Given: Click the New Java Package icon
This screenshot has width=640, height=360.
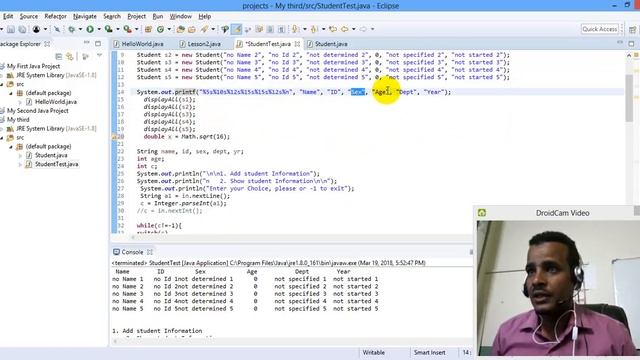Looking at the screenshot, I should click(148, 29).
